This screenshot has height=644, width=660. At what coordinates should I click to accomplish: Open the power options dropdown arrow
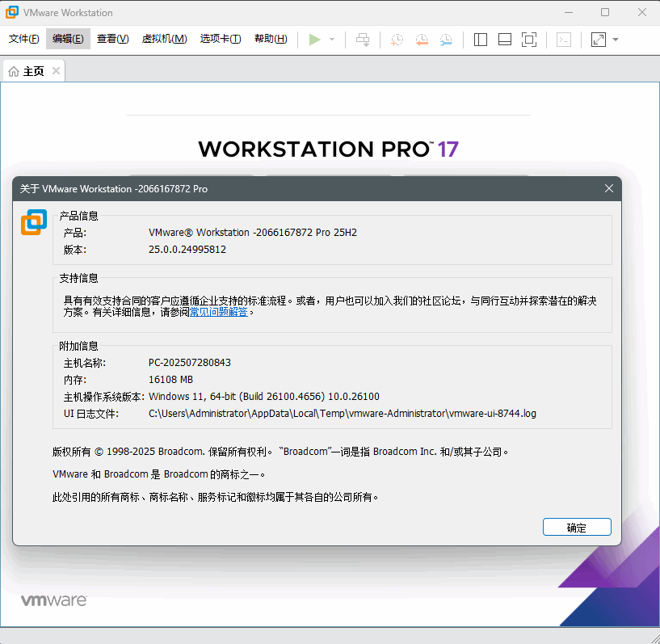tap(330, 39)
